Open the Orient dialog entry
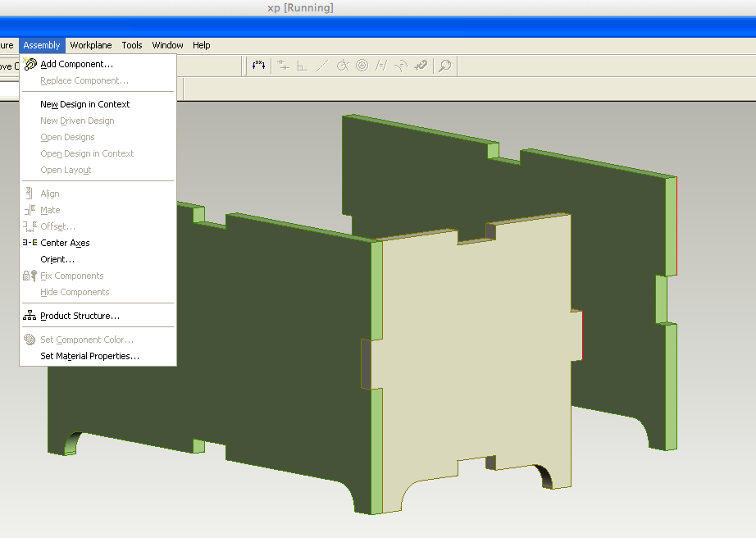 [57, 259]
